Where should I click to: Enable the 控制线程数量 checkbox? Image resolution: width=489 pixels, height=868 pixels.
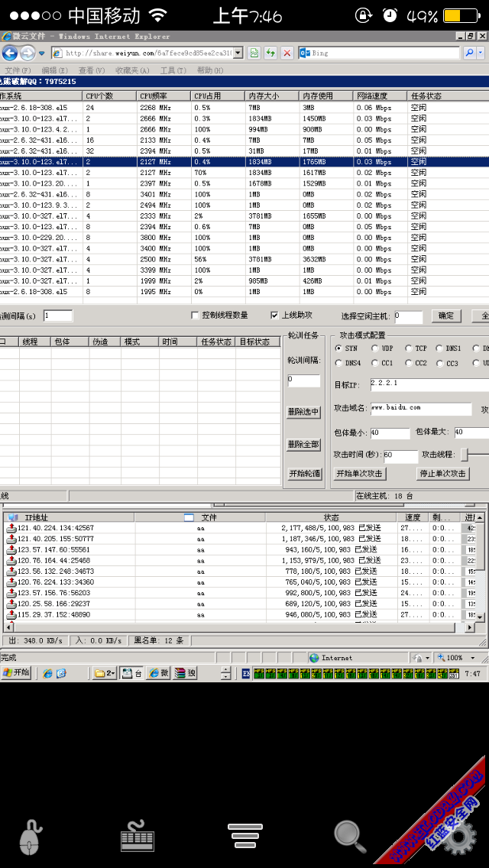click(x=195, y=316)
